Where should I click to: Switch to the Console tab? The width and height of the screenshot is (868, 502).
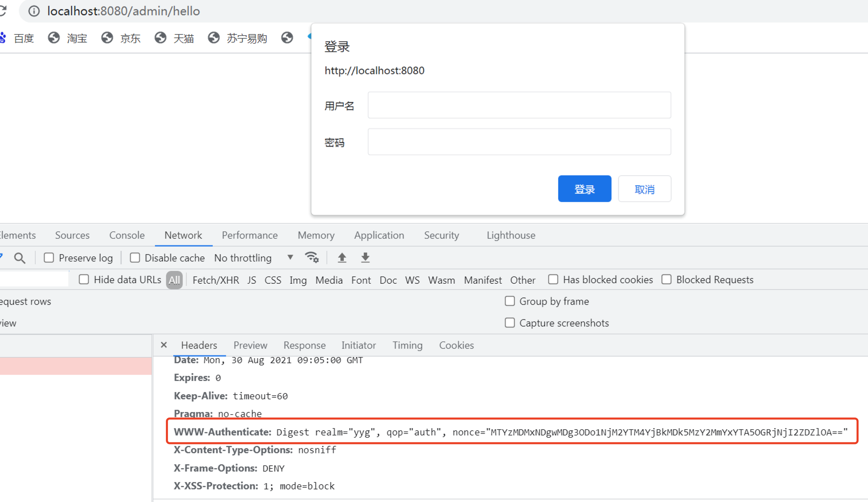(x=127, y=235)
